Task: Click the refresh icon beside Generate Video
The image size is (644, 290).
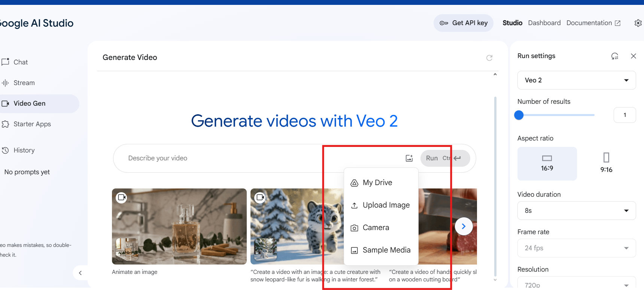Action: [x=489, y=58]
